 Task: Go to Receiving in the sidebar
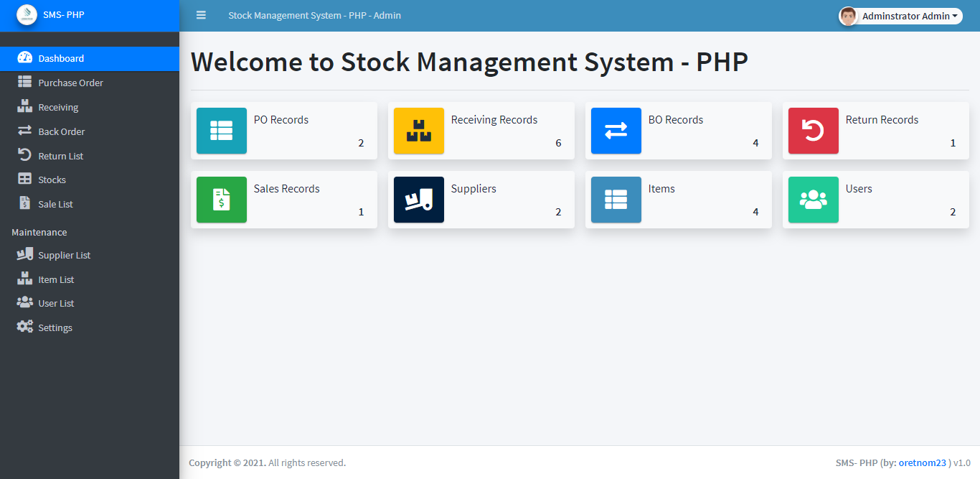click(x=58, y=107)
